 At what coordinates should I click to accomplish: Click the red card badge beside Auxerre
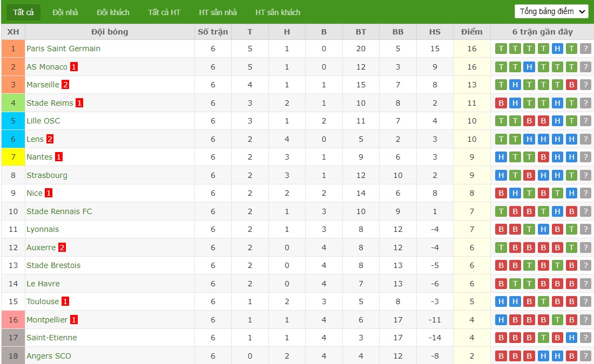click(x=62, y=248)
